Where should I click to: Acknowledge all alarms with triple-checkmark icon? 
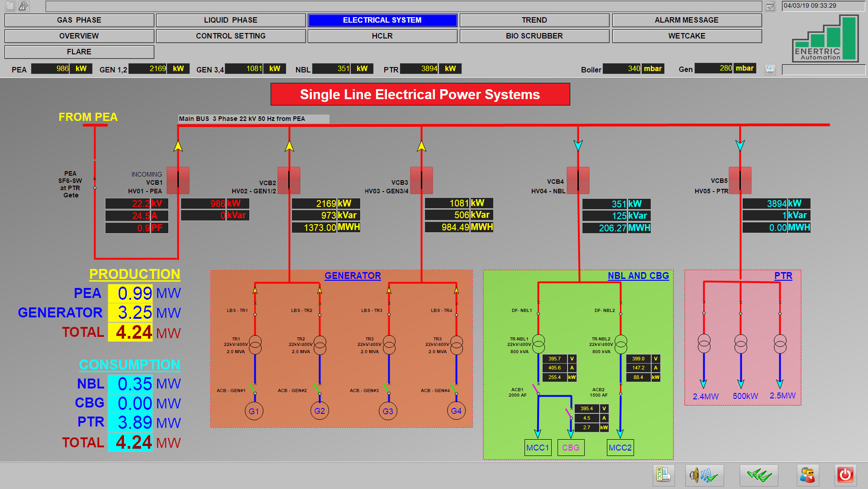pos(759,475)
